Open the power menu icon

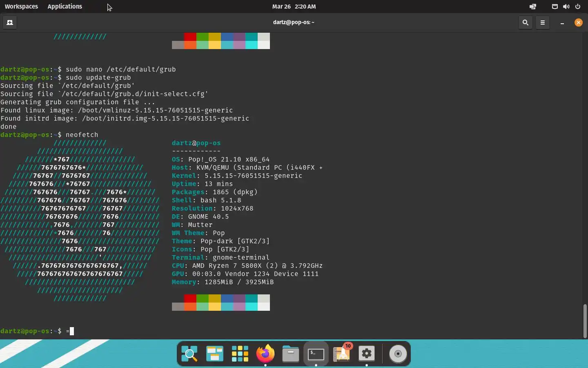577,7
